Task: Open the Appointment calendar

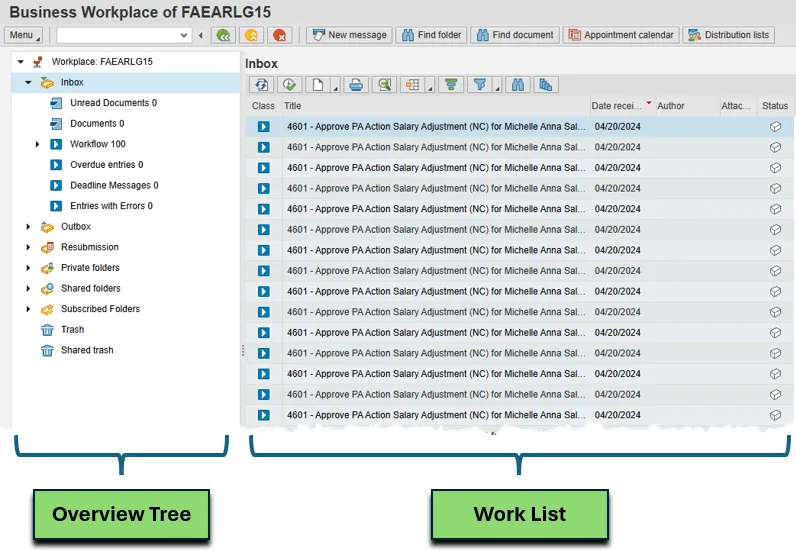Action: click(621, 35)
